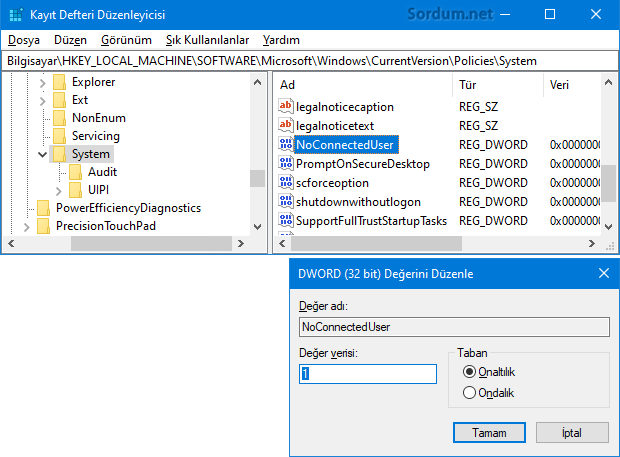
Task: Select the Ondalık (decimal) radio button
Action: click(469, 393)
